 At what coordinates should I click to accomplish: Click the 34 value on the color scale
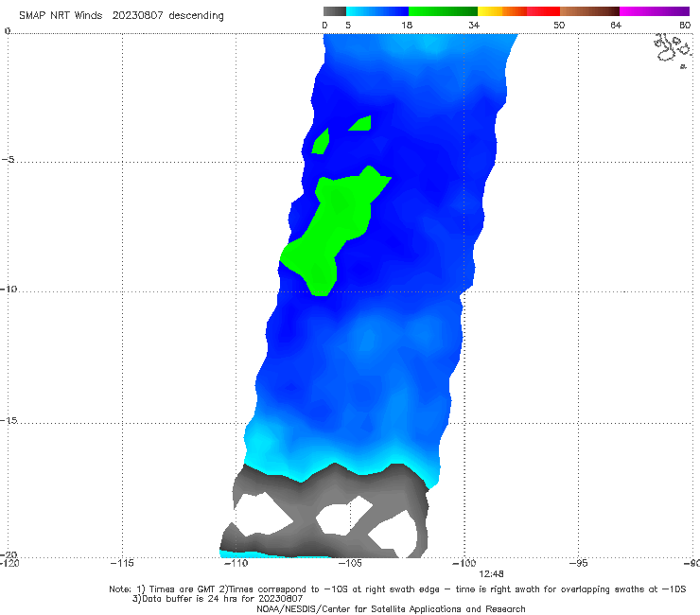(474, 26)
